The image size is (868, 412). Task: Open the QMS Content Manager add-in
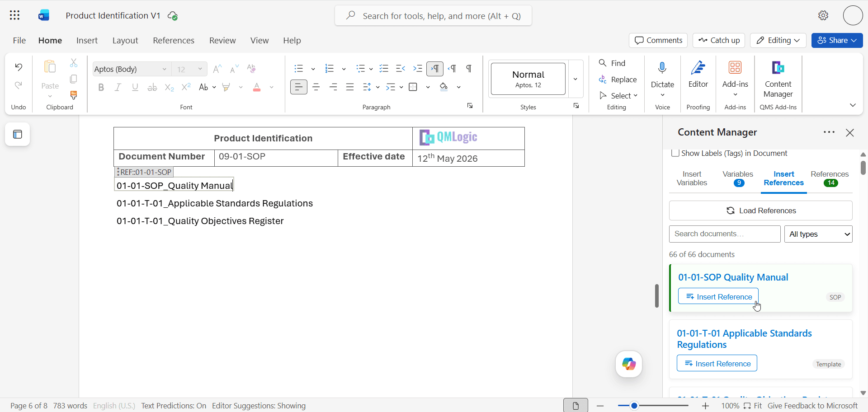point(778,80)
